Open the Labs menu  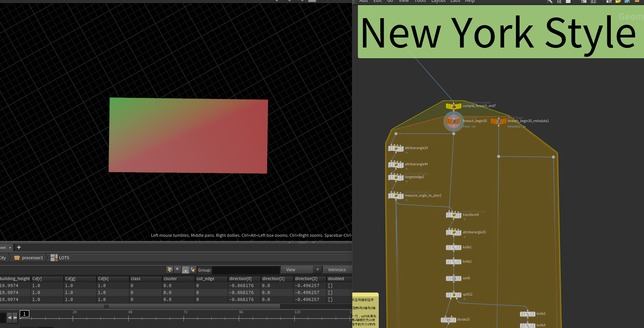455,1
